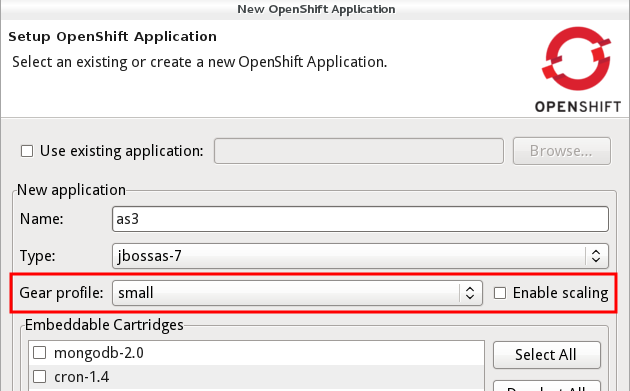Enable scaling checkbox
The width and height of the screenshot is (630, 391).
tap(500, 293)
